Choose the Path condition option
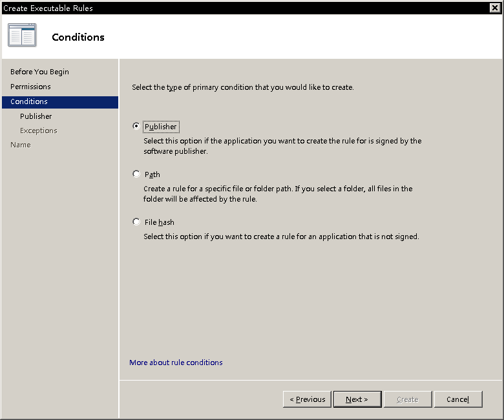This screenshot has width=504, height=420. point(136,174)
